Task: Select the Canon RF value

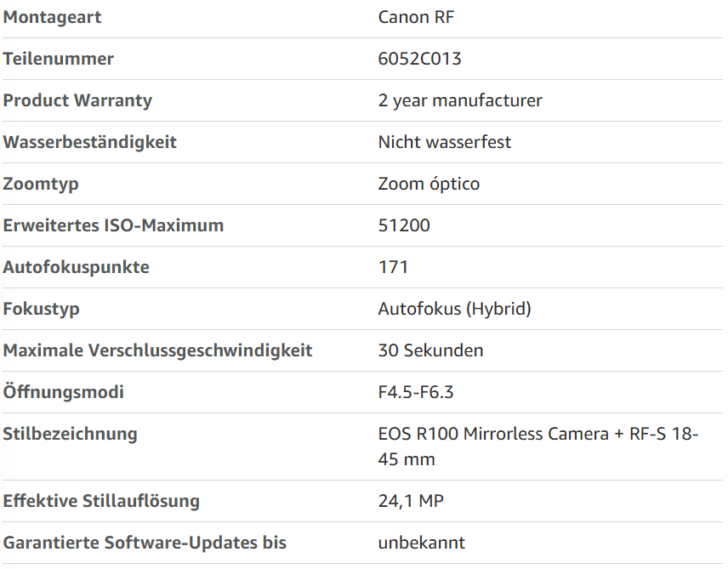Action: tap(416, 17)
